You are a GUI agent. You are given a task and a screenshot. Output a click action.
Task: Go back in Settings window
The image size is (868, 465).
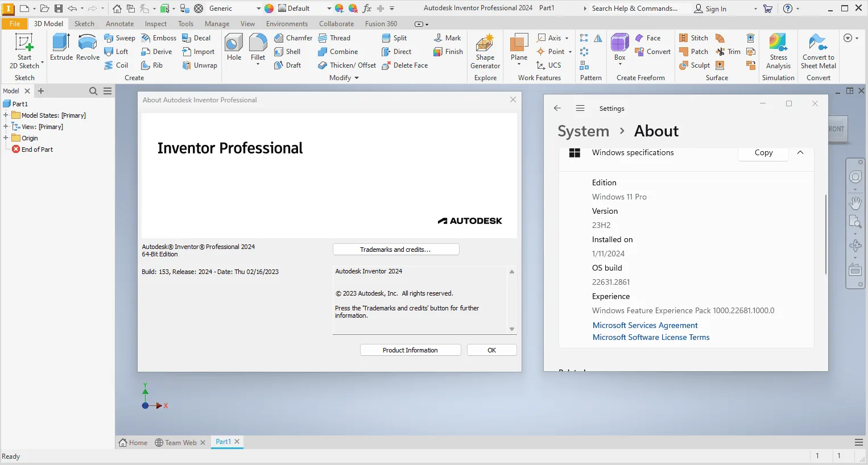pyautogui.click(x=557, y=108)
